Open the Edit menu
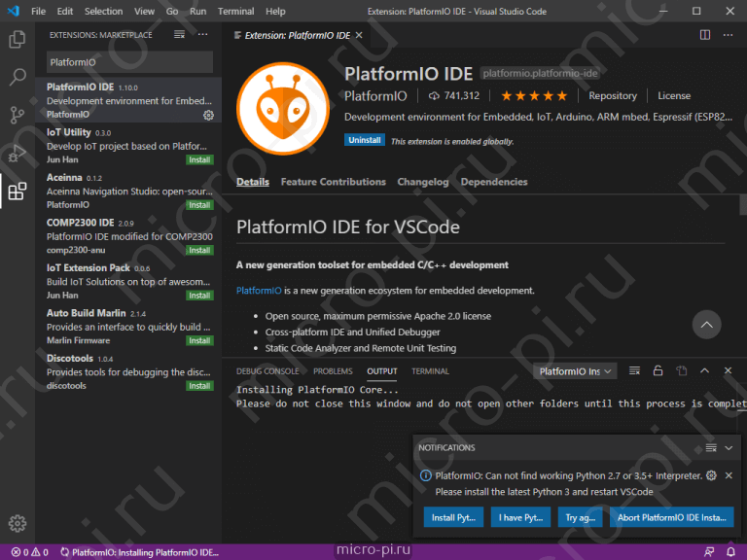 point(65,11)
